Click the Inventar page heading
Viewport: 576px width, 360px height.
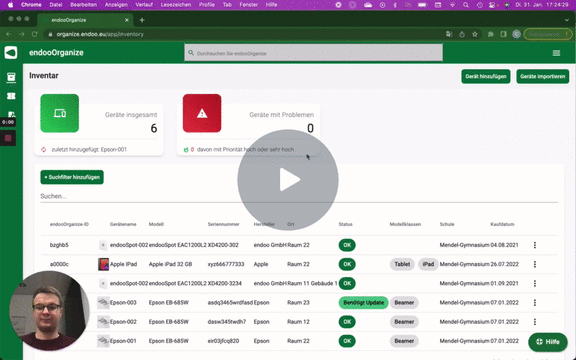[44, 76]
